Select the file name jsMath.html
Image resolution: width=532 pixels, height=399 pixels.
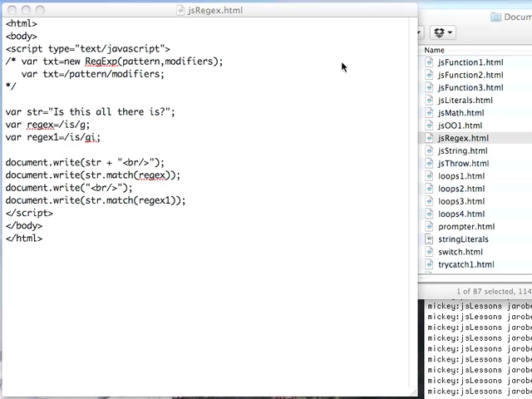461,113
